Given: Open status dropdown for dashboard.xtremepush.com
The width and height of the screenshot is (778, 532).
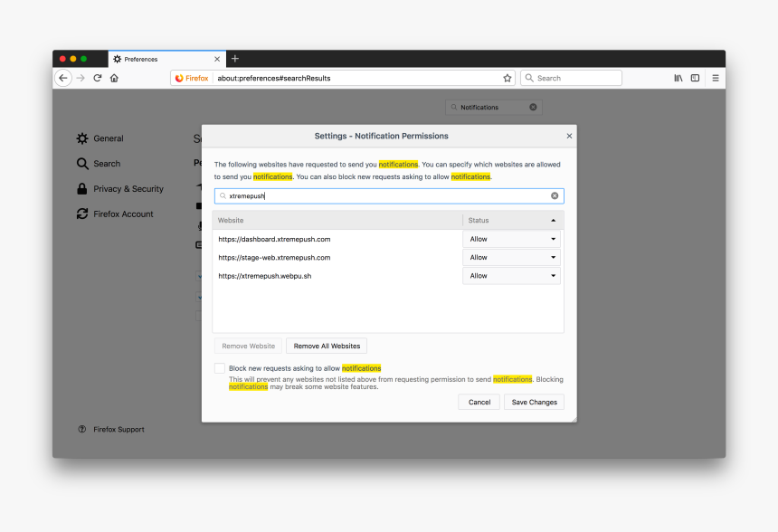Looking at the screenshot, I should pos(511,239).
